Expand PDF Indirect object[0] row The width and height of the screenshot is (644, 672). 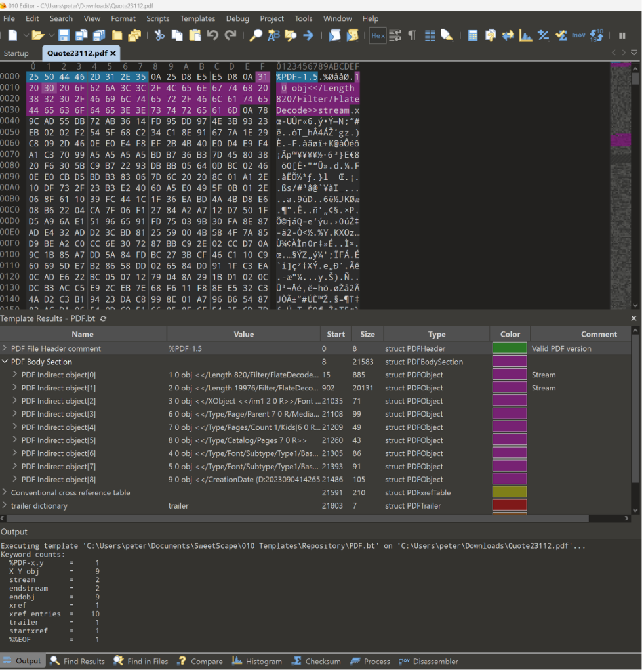tap(15, 375)
